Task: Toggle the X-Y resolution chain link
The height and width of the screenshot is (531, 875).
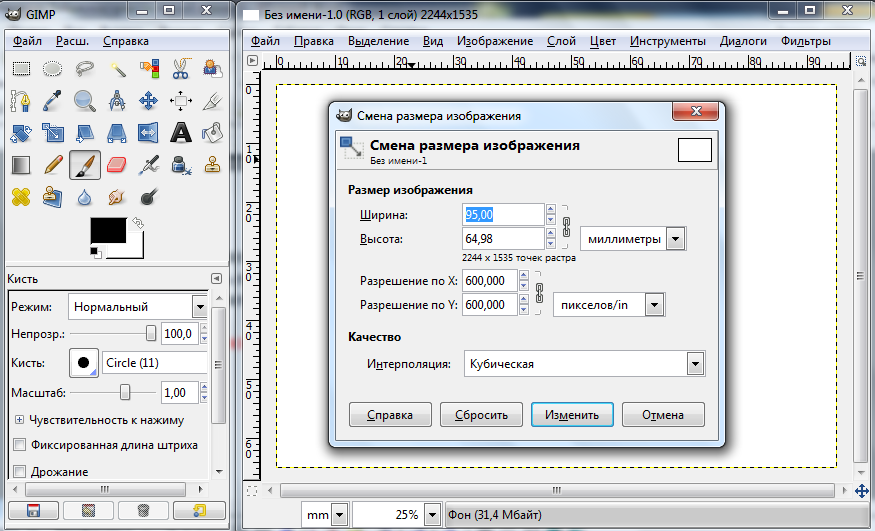Action: pyautogui.click(x=539, y=293)
